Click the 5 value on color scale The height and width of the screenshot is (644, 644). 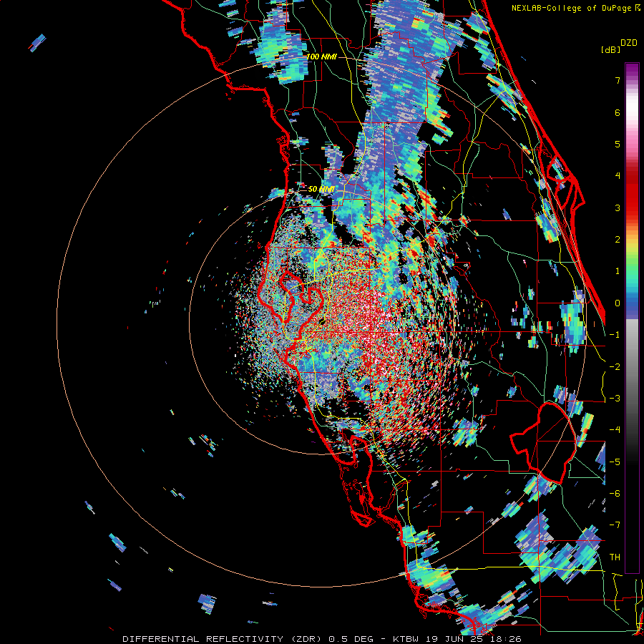coord(618,144)
